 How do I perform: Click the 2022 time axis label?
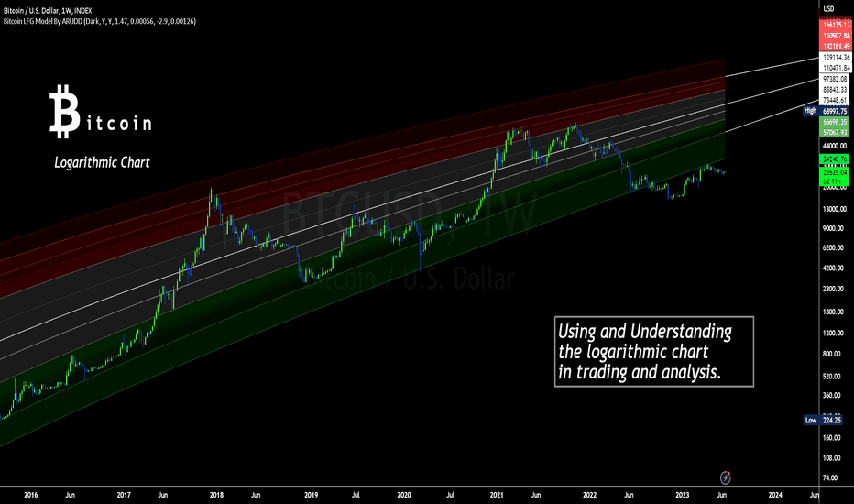click(590, 495)
